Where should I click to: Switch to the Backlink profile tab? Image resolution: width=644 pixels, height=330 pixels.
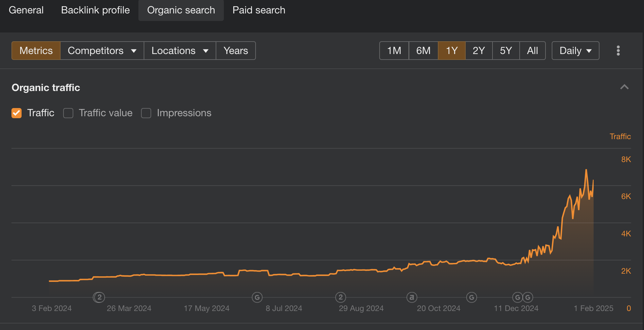(95, 10)
